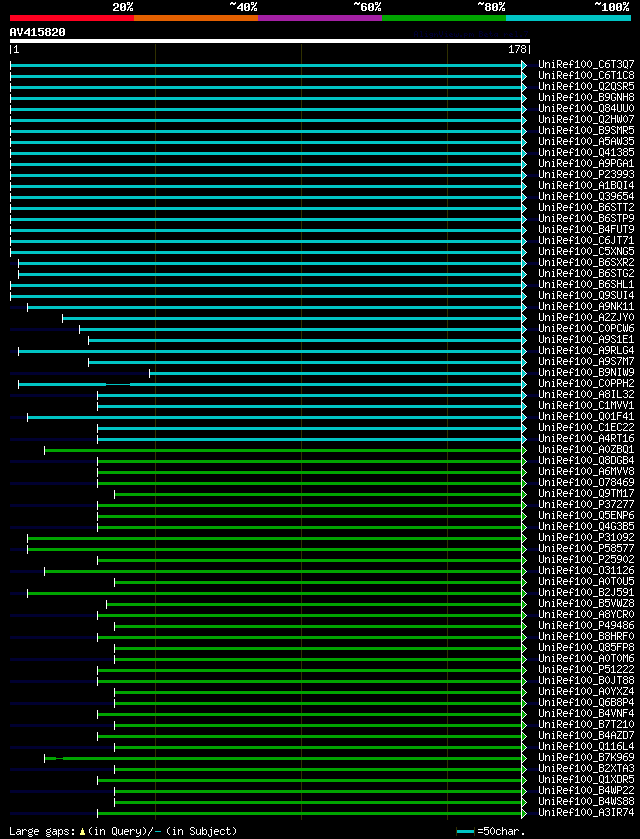This screenshot has width=640, height=839.
Task: Select the UniRef100_B0JT88 label
Action: tap(586, 680)
